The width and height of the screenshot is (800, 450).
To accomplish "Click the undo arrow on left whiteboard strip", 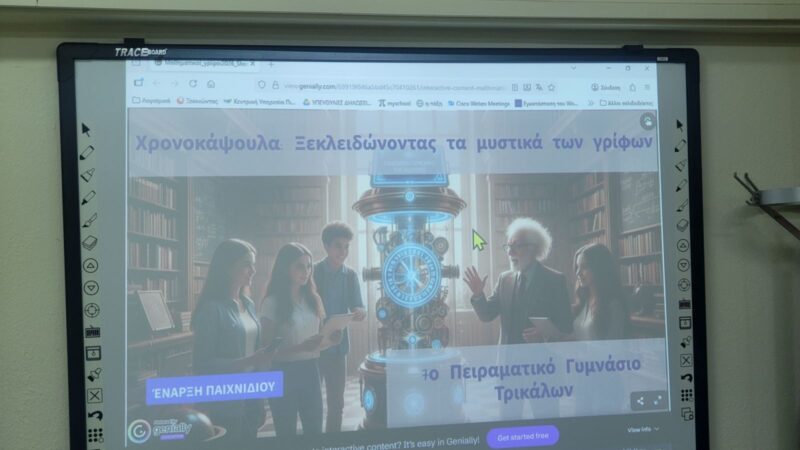I will pos(93,414).
